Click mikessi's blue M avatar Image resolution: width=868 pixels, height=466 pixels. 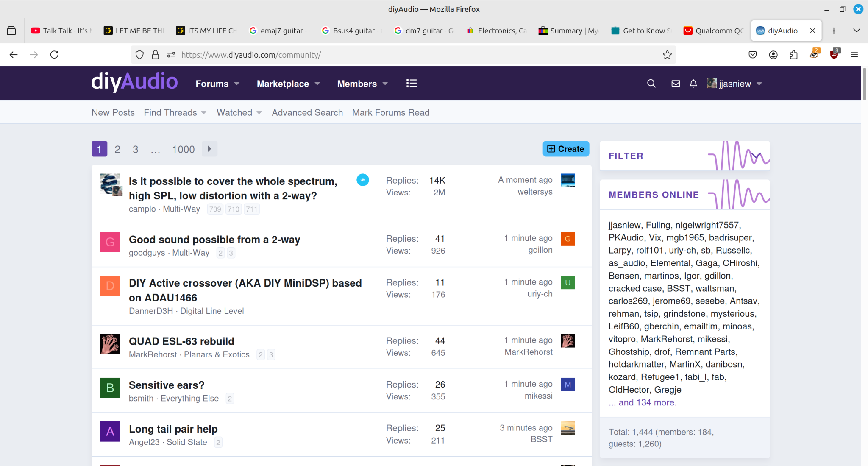point(568,385)
